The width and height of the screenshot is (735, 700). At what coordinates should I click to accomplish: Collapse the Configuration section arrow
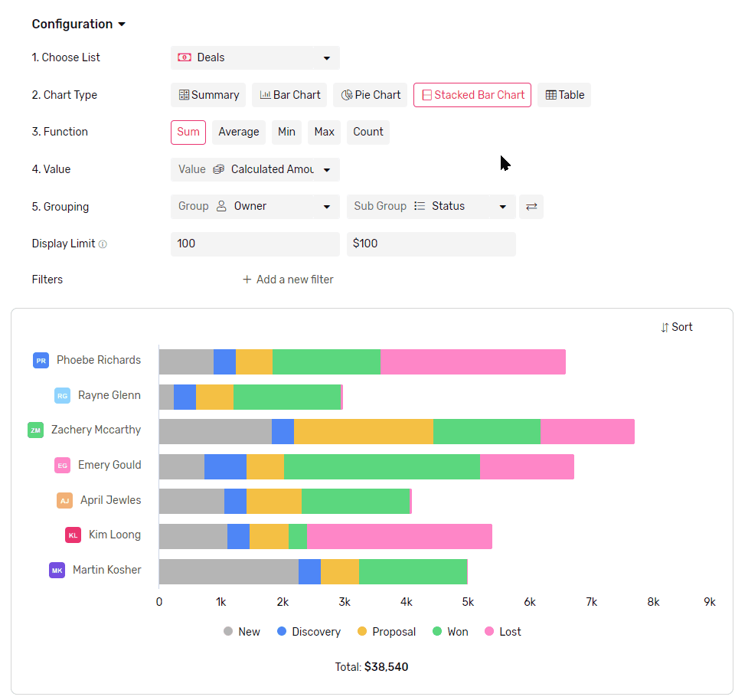pos(122,25)
